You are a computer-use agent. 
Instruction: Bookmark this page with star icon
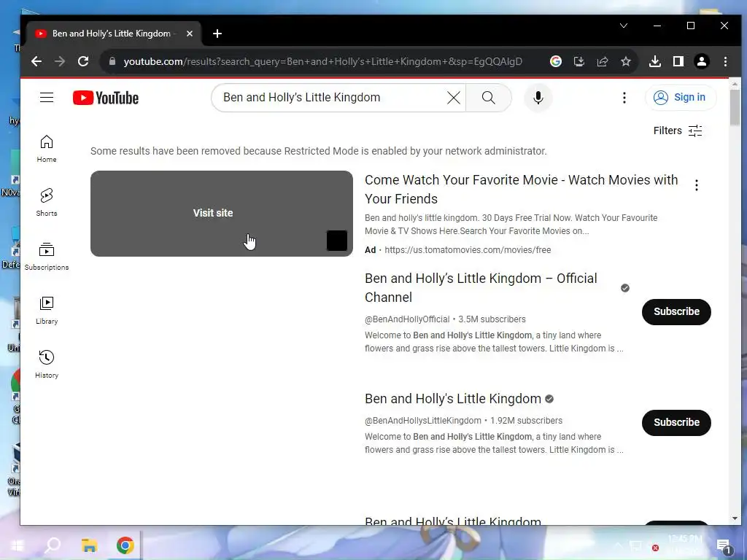(625, 61)
